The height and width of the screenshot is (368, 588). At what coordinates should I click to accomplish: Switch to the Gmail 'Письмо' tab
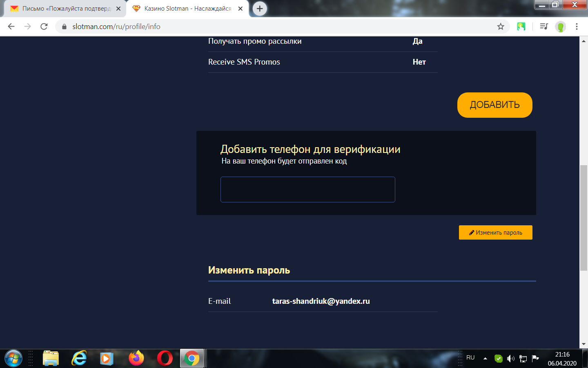[65, 9]
